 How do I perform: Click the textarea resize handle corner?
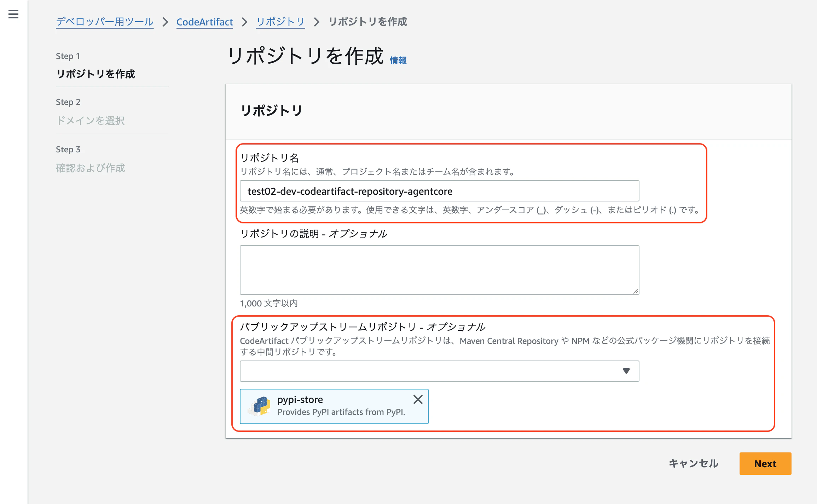click(636, 291)
